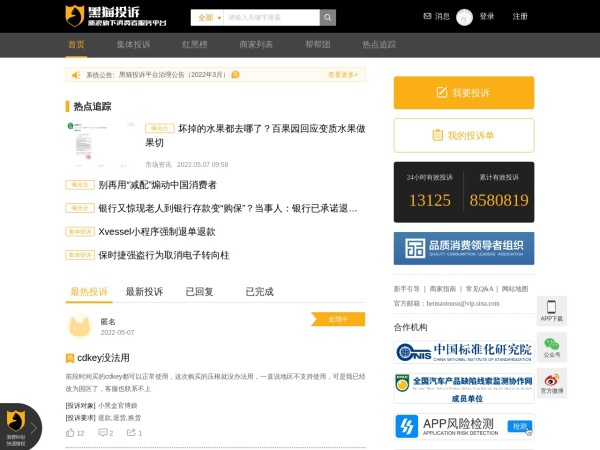Expand the 全部 search category dropdown
Viewport: 600px width, 450px height.
(x=207, y=17)
